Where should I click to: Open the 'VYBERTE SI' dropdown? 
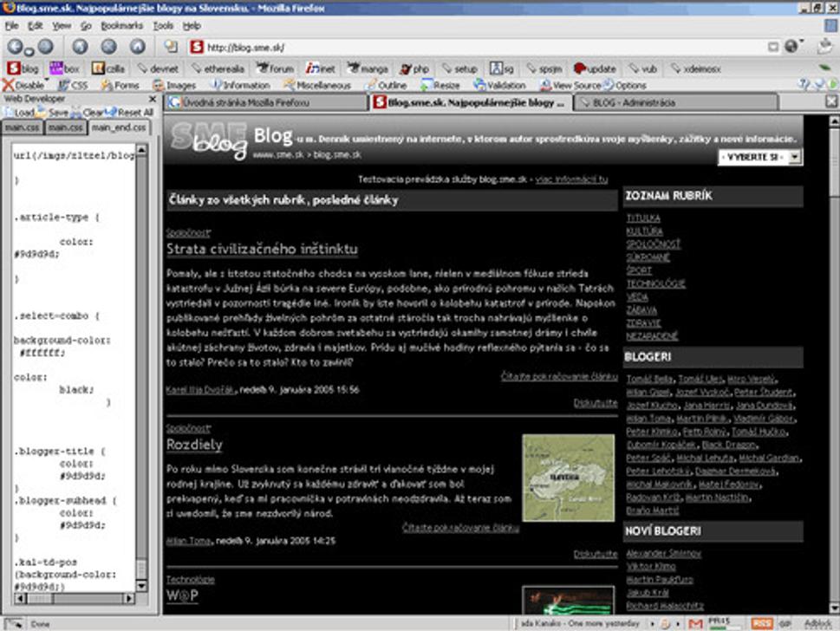(760, 157)
